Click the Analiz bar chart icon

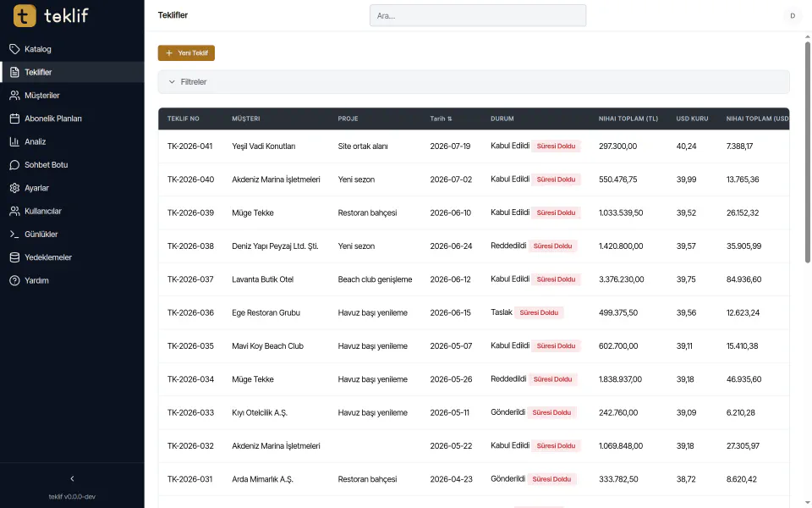14,141
